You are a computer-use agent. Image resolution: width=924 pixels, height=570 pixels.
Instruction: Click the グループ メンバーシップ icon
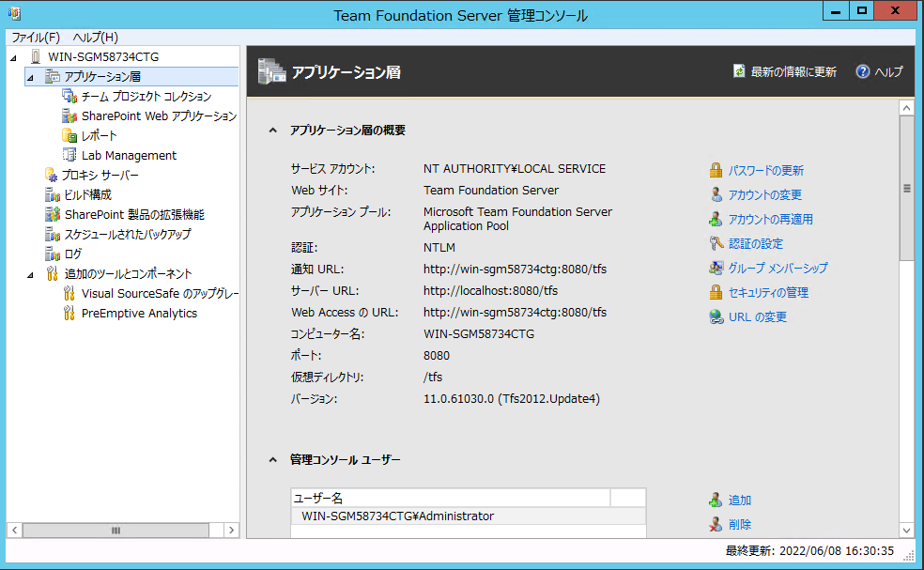pyautogui.click(x=716, y=269)
